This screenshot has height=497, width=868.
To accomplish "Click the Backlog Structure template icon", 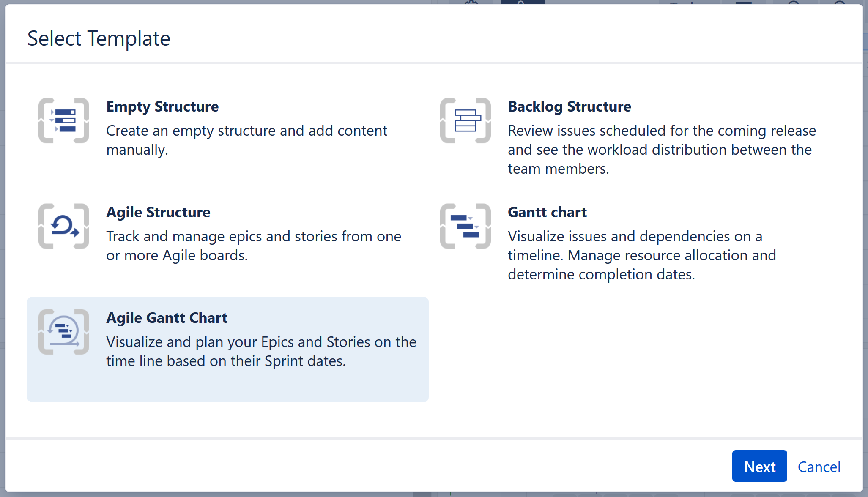I will [x=465, y=120].
